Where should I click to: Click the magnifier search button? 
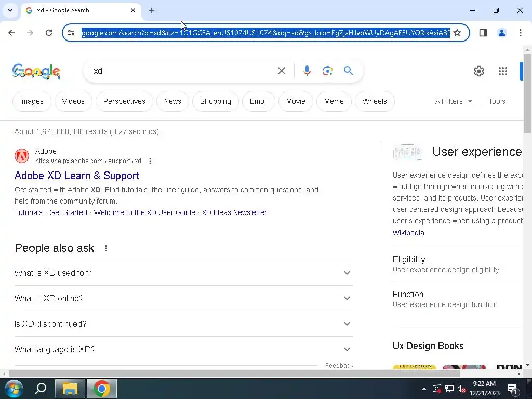pos(348,71)
